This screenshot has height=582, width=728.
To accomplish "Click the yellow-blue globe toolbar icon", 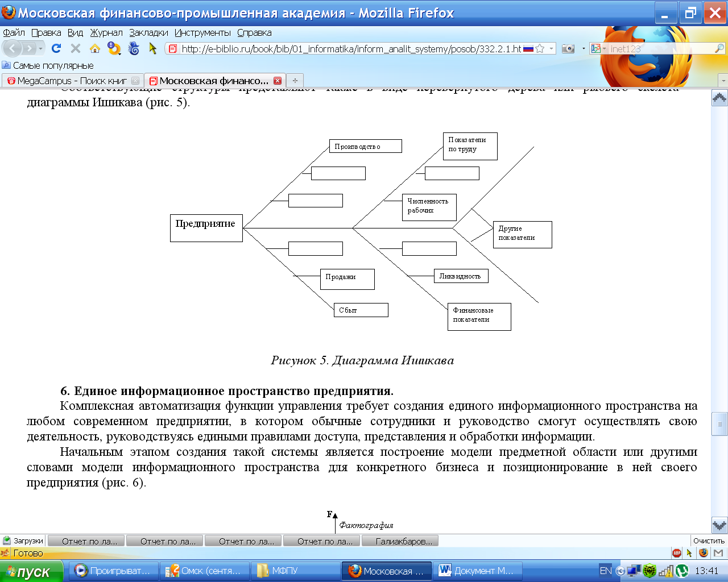I will coord(114,49).
